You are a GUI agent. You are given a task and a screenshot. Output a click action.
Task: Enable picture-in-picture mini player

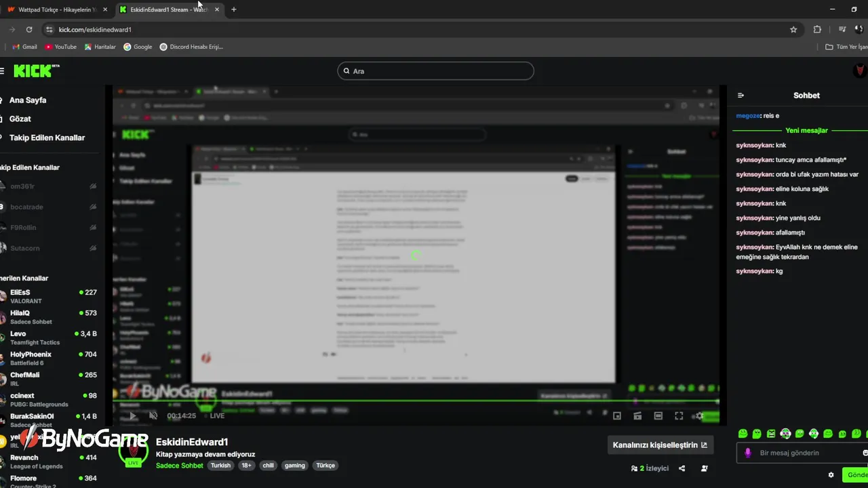(x=617, y=416)
